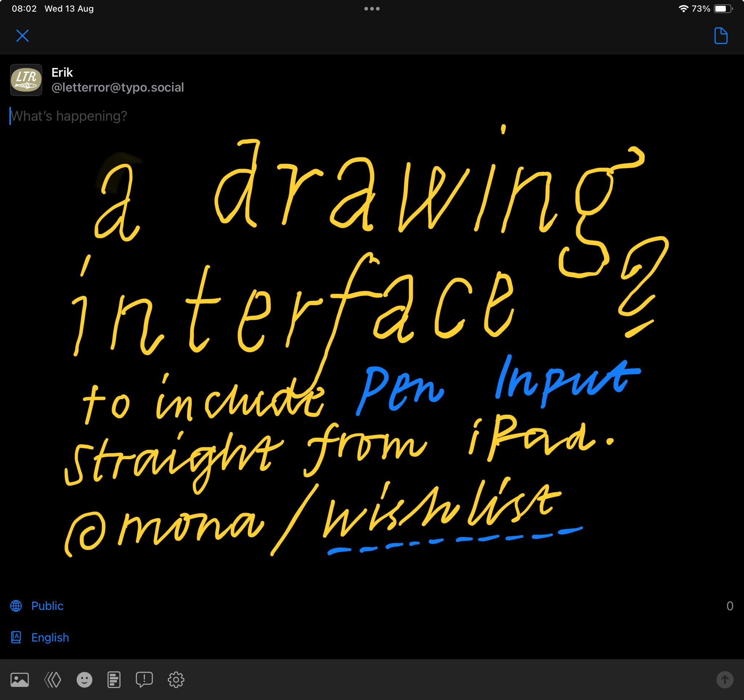Open the emoji picker smiley icon
Image resolution: width=744 pixels, height=700 pixels.
(x=84, y=679)
